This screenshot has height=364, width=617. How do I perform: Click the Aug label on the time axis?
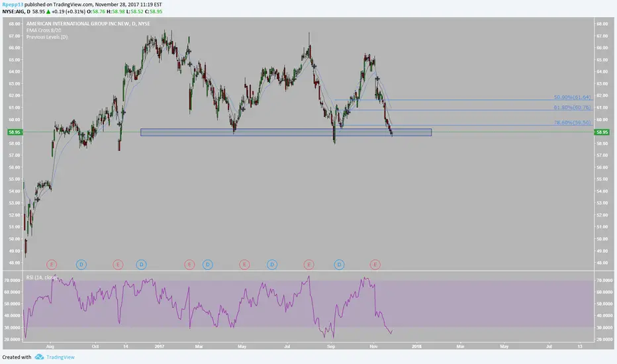tap(50, 347)
